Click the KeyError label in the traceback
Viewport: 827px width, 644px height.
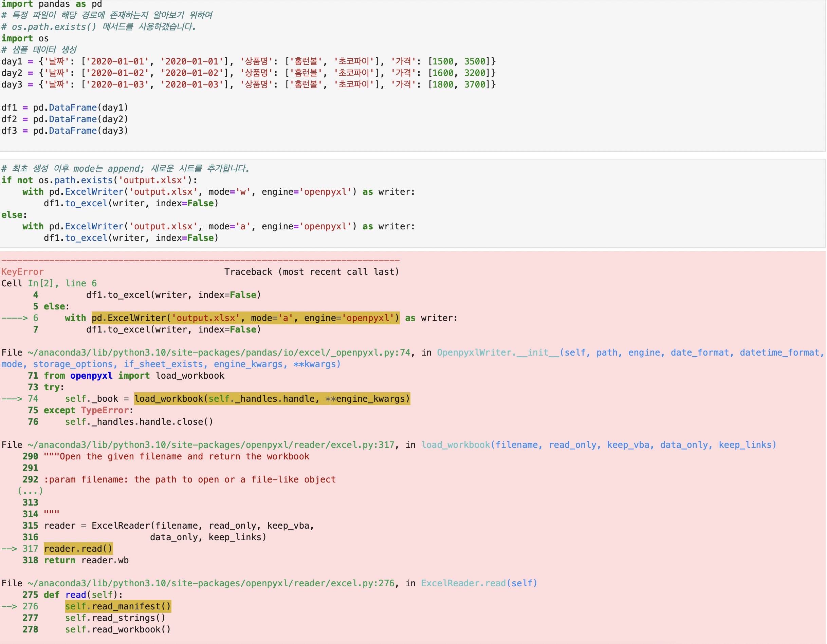pyautogui.click(x=22, y=272)
